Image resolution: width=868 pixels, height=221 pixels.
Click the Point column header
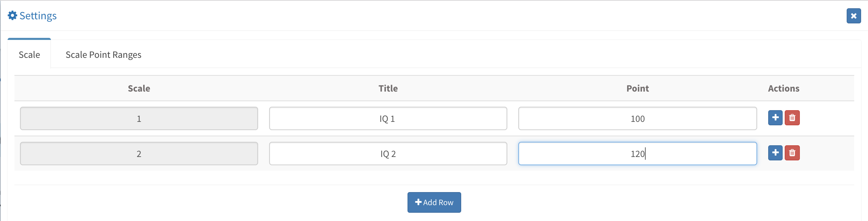pos(637,88)
